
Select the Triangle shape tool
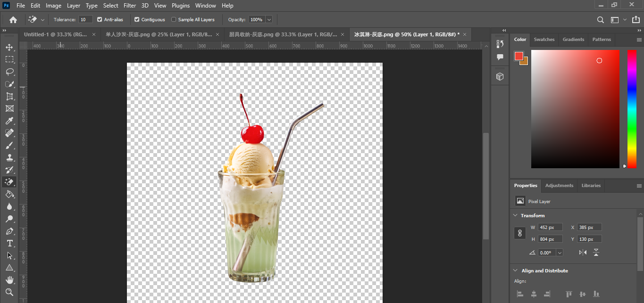click(x=9, y=268)
